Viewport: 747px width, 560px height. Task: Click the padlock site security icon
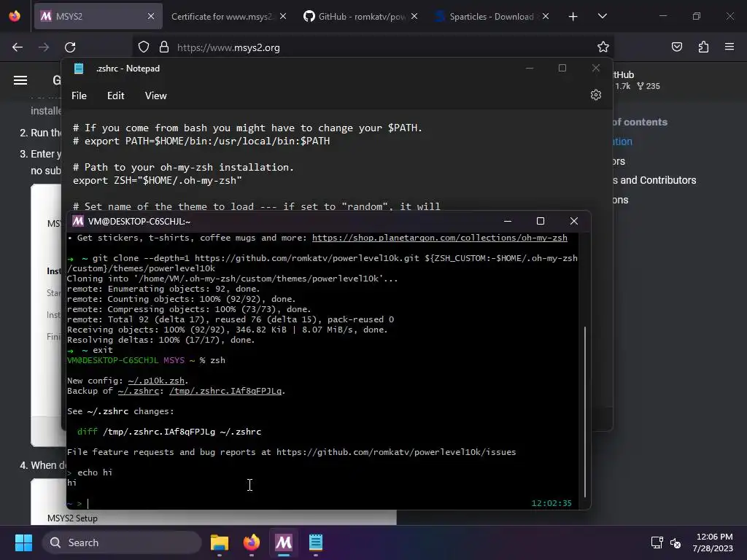[164, 47]
